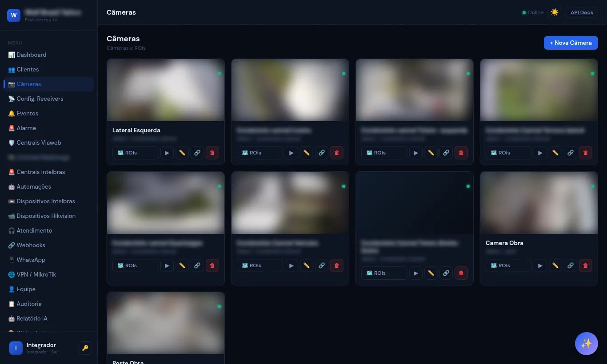Open Config. Receivers menu item
Screen dimensions: 607x364
(48, 99)
